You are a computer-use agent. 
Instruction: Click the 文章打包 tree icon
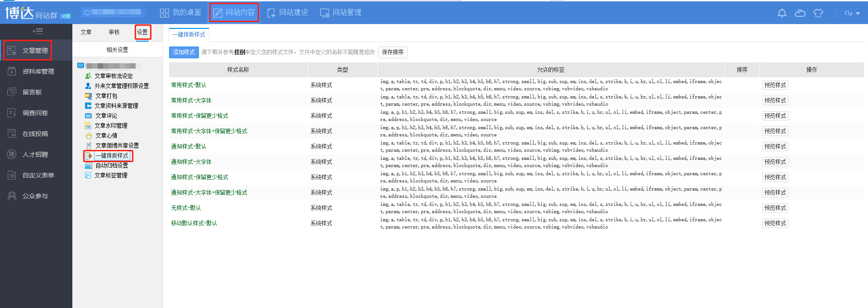88,96
